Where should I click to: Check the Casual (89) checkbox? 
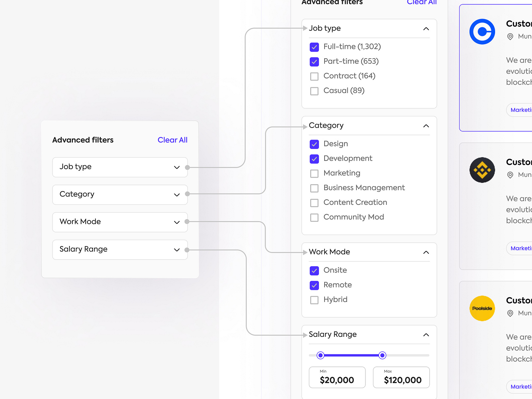[x=314, y=91]
